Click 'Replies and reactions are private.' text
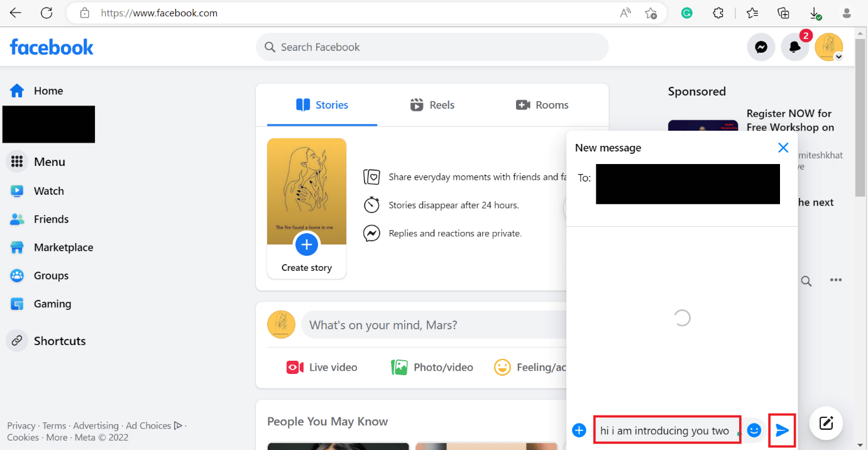This screenshot has width=868, height=450. pos(455,233)
